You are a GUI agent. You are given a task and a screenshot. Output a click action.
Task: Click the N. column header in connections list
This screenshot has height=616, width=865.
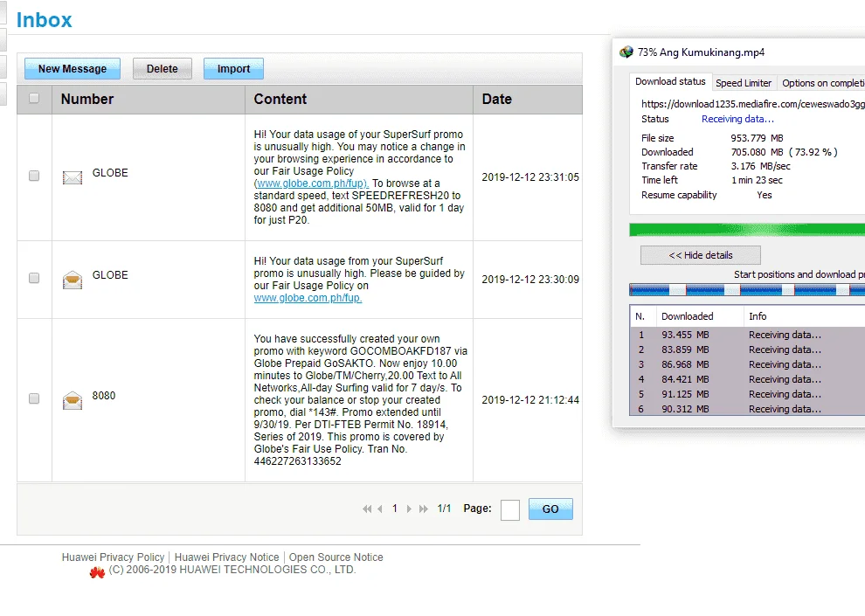tap(643, 316)
